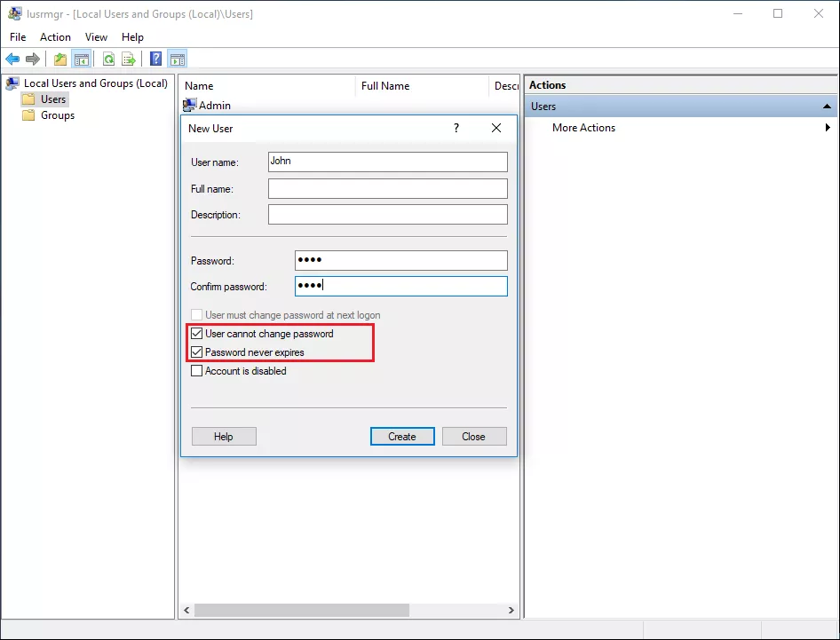This screenshot has height=640, width=840.
Task: Open the View menu
Action: (x=96, y=37)
